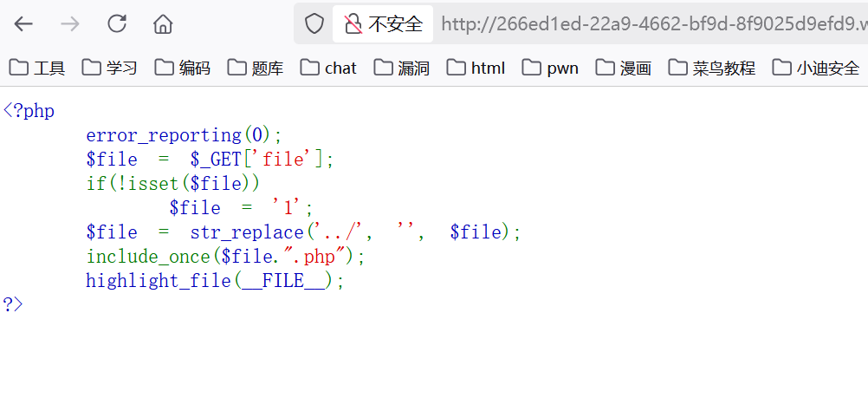Open the shield tracking protection icon
This screenshot has width=868, height=398.
tap(314, 23)
